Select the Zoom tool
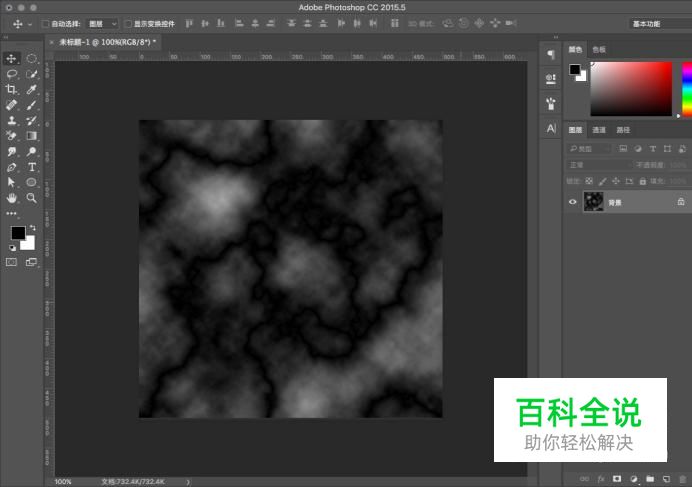This screenshot has width=692, height=487. 31,198
